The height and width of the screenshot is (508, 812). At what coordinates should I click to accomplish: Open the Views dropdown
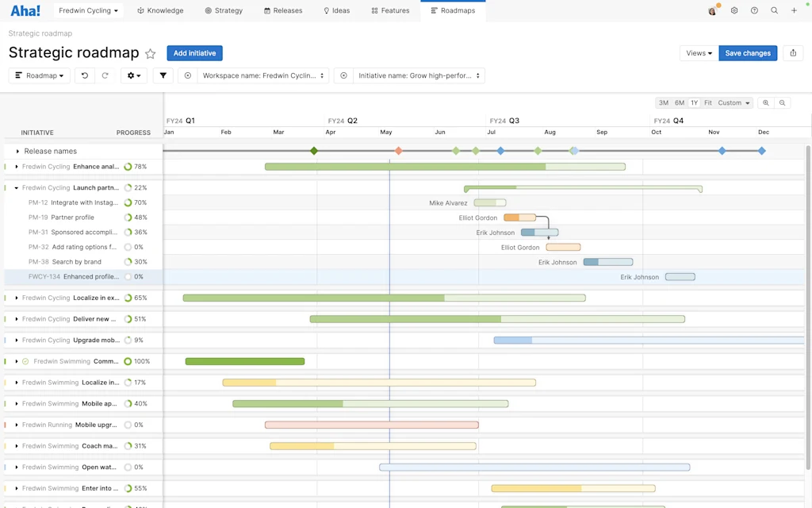[x=699, y=53]
